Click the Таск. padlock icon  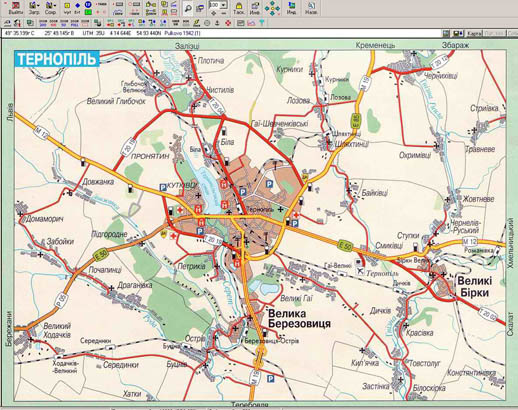pos(239,6)
